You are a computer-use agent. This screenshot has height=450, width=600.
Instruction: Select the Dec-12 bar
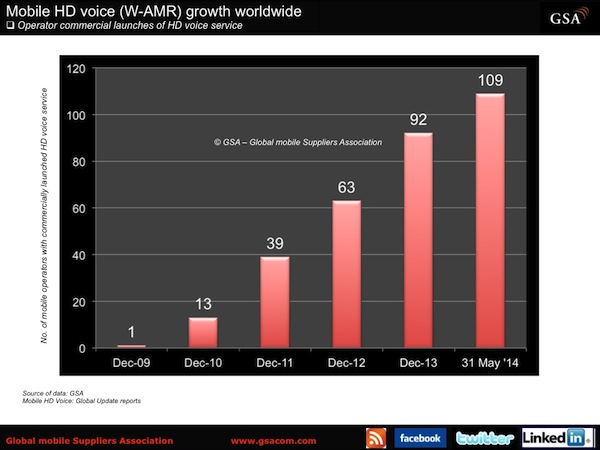(x=345, y=275)
